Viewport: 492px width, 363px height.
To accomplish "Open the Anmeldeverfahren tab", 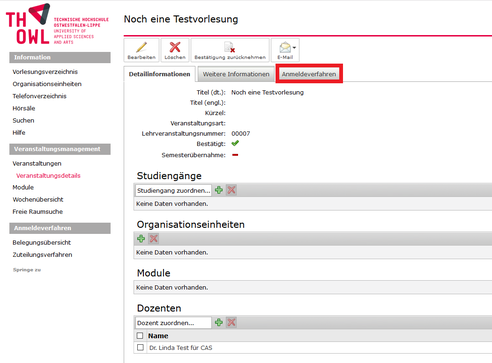I will pos(309,74).
